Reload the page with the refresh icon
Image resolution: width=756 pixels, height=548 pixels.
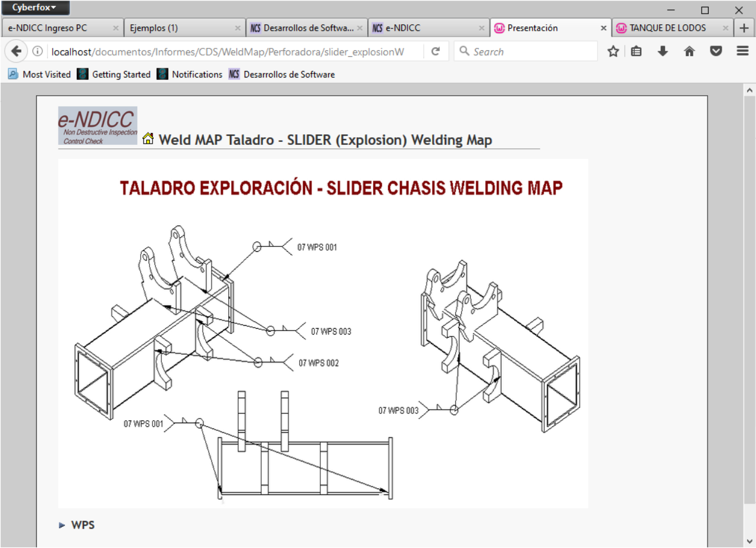coord(436,51)
